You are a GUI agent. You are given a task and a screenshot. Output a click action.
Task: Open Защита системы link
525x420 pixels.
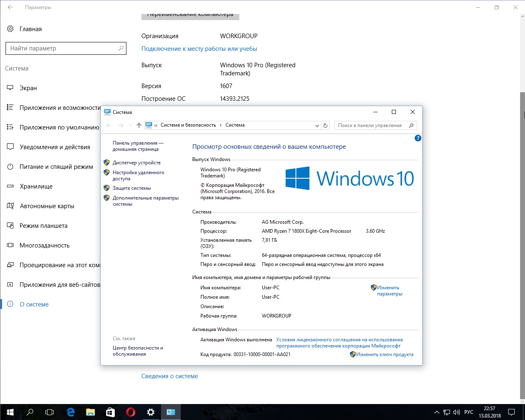[x=132, y=188]
